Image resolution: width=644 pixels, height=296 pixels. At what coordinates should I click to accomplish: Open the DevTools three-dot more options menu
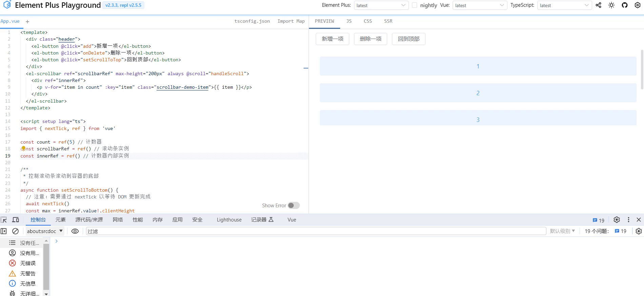(x=628, y=220)
